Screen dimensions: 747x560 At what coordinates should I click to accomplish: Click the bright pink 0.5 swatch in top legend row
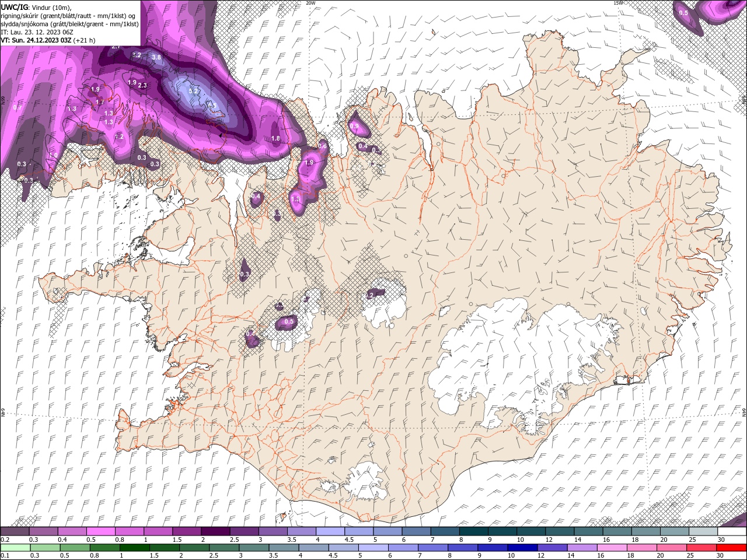[x=100, y=531]
